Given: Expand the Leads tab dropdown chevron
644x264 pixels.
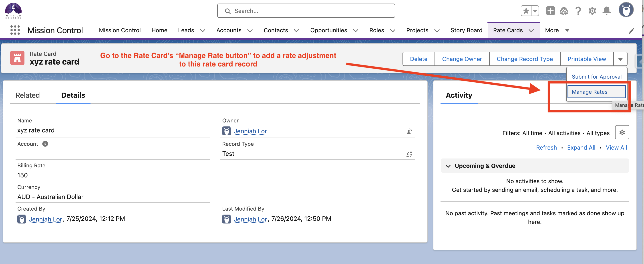Looking at the screenshot, I should pyautogui.click(x=203, y=30).
